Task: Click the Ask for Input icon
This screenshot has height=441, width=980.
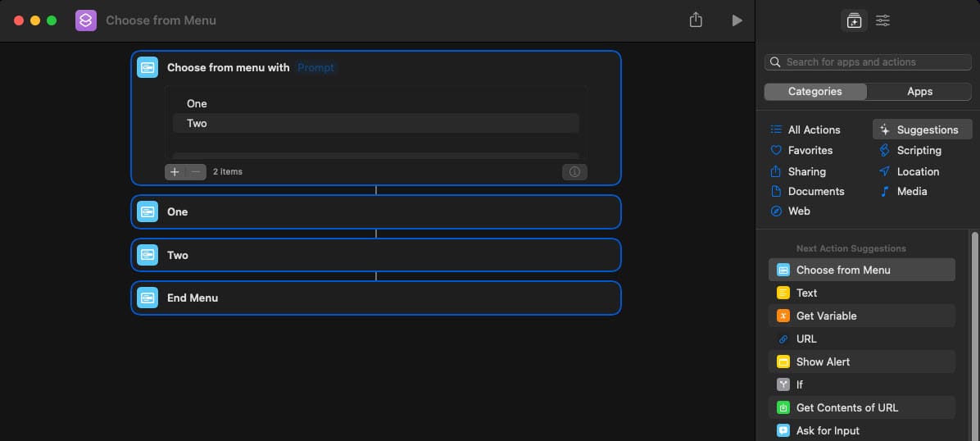Action: pos(783,430)
